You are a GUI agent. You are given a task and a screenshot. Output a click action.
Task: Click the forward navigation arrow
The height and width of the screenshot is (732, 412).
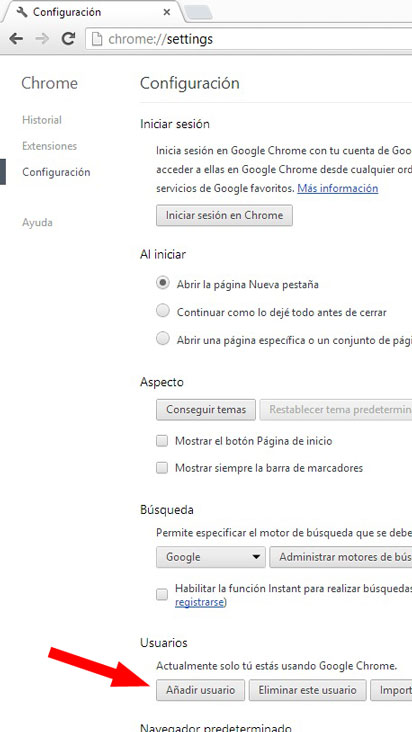tap(42, 39)
